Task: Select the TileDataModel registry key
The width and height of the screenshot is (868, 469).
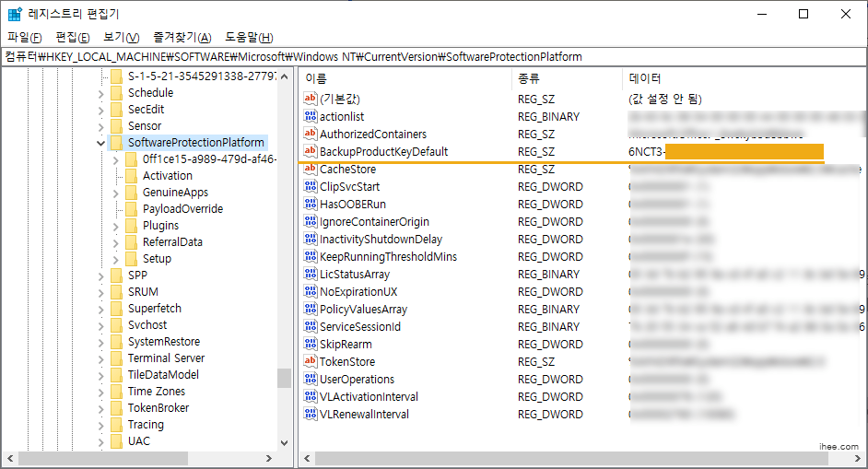Action: [x=163, y=375]
